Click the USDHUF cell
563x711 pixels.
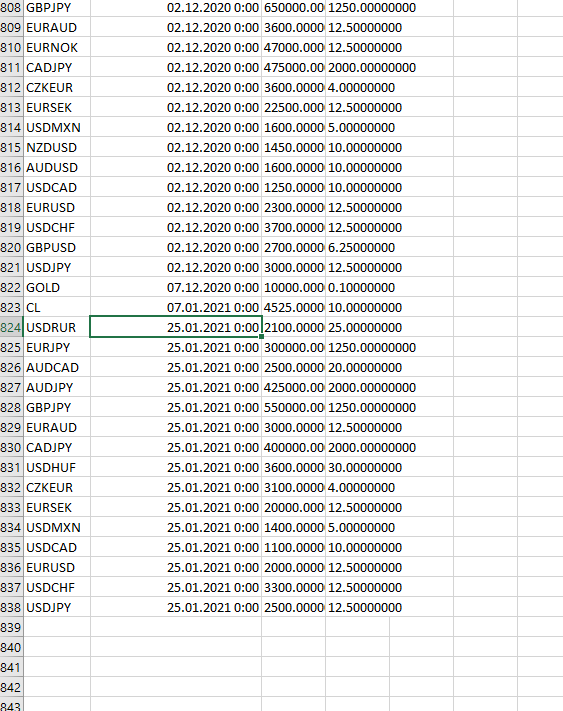[x=57, y=468]
